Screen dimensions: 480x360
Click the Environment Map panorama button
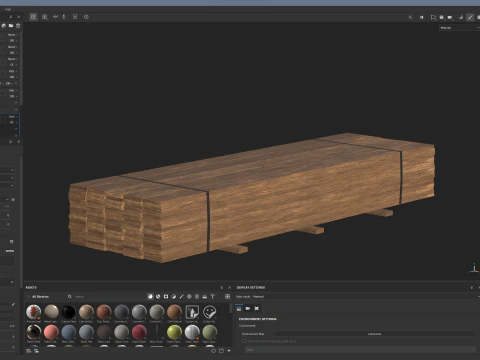click(375, 334)
